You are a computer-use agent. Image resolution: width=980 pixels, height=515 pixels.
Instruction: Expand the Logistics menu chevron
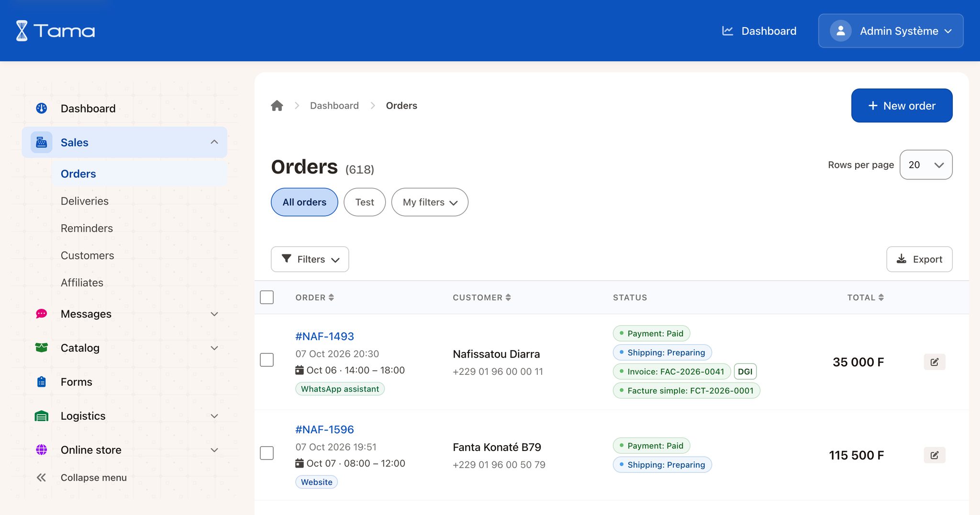click(214, 416)
